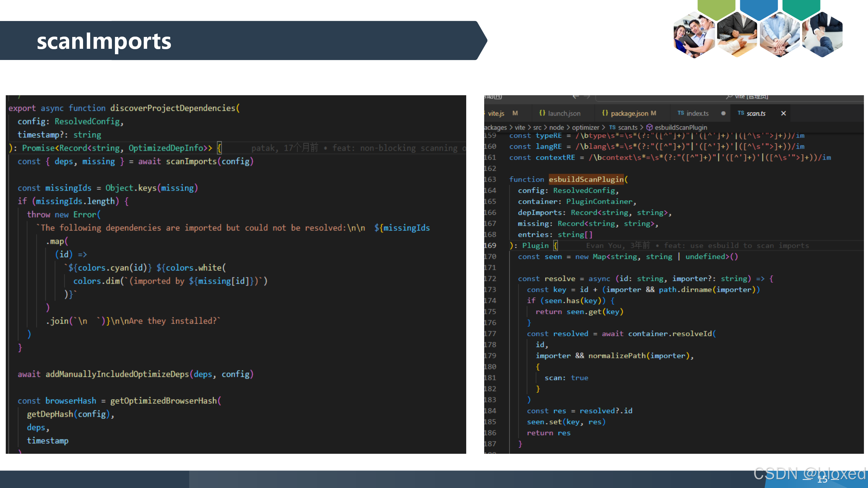The image size is (868, 488).
Task: Switch to the vite.js editor tab
Action: (496, 114)
